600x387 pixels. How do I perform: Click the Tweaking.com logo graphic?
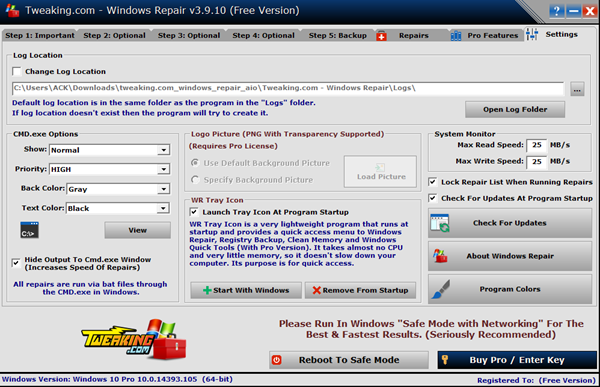134,340
